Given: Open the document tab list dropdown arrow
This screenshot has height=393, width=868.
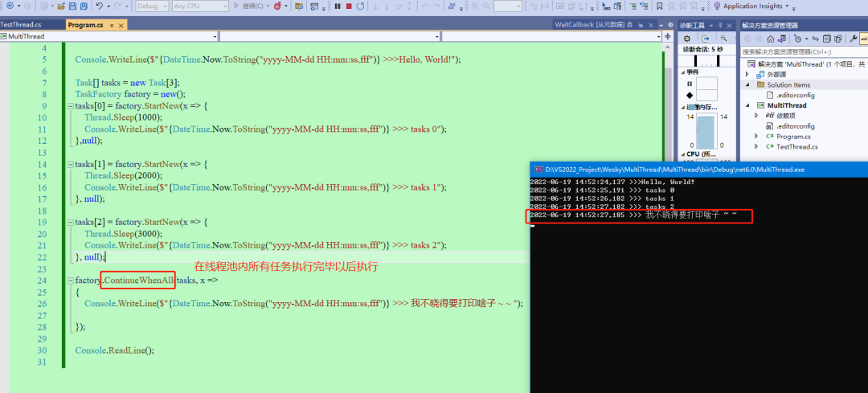Looking at the screenshot, I should [661, 26].
